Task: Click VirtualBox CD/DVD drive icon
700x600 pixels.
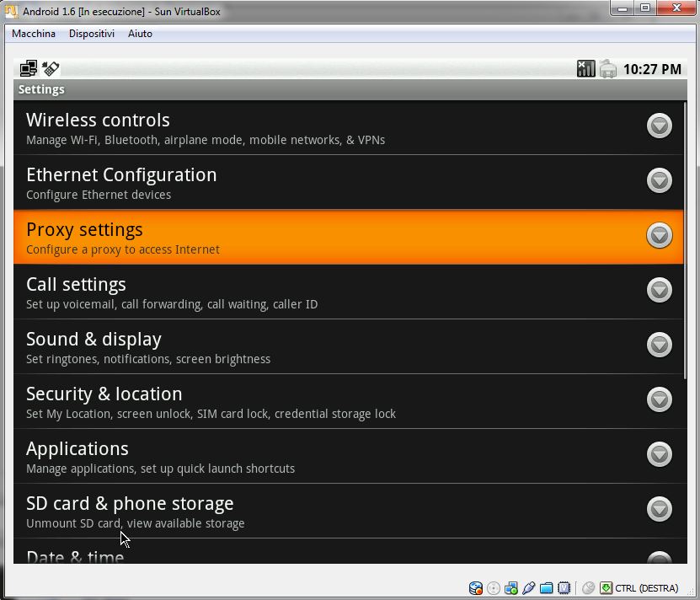Action: click(494, 588)
